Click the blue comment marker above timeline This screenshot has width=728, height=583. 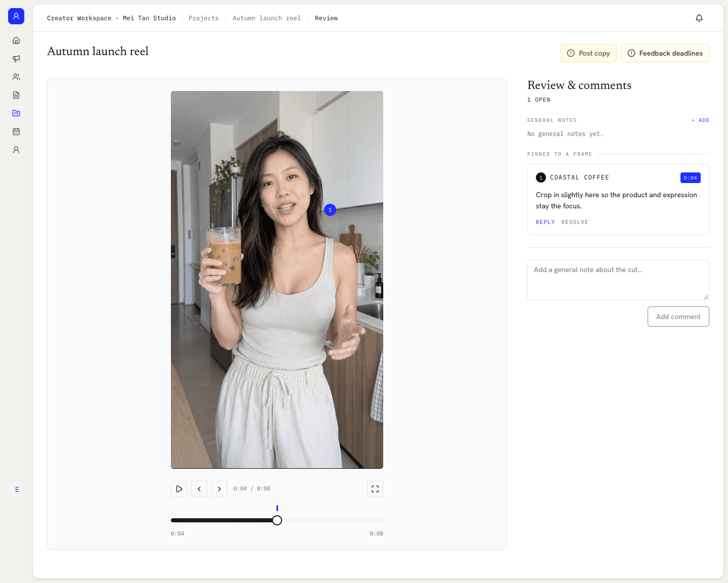[x=277, y=508]
